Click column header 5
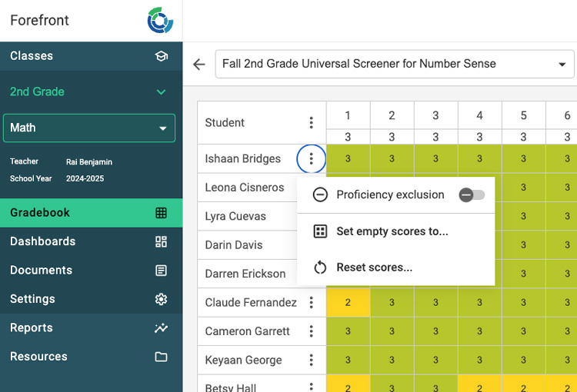This screenshot has height=392, width=577. (524, 115)
